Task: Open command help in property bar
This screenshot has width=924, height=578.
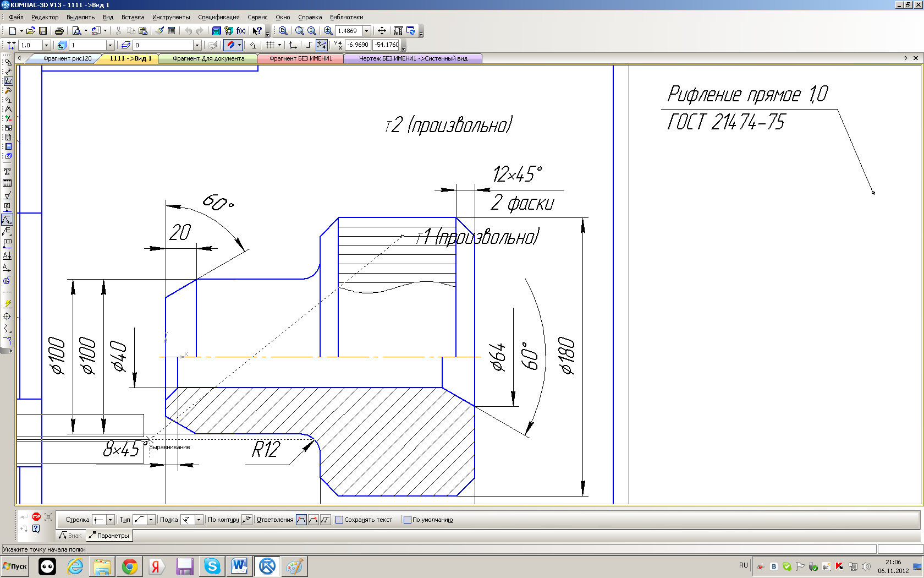Action: coord(36,528)
